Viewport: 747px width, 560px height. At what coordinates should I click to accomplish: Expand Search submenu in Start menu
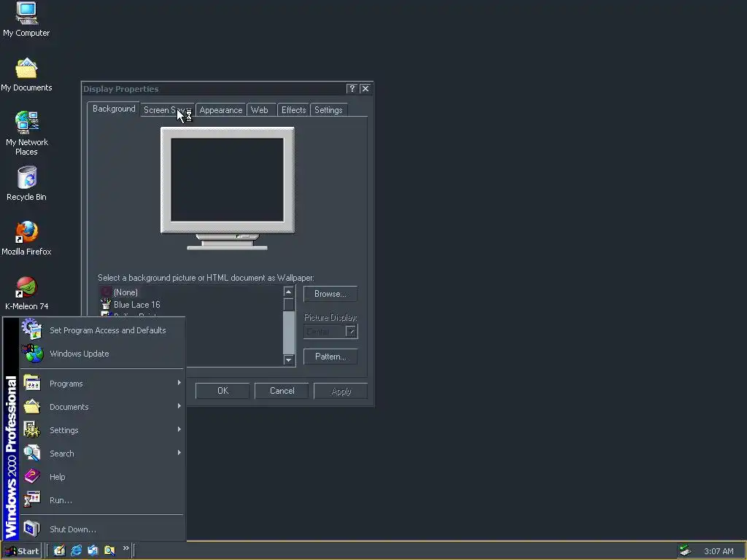[x=101, y=454]
